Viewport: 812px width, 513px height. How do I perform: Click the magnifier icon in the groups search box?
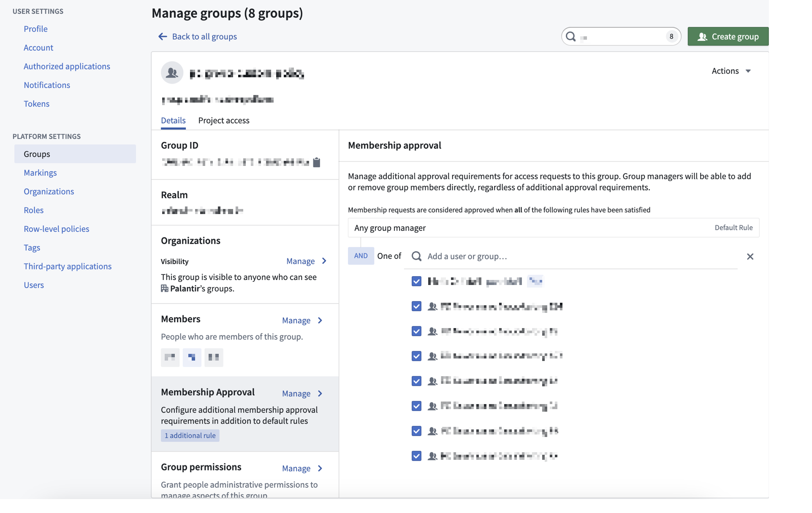coord(570,37)
